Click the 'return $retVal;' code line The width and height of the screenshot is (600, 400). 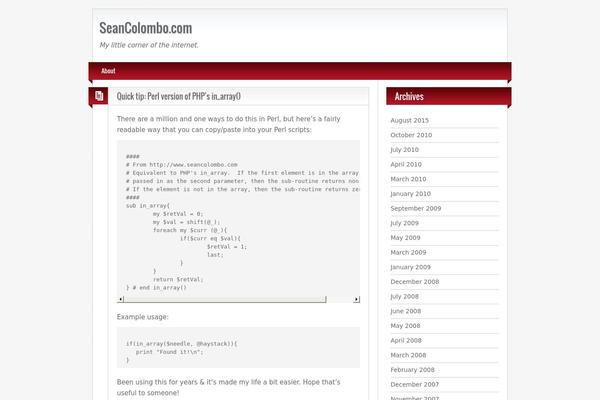click(x=178, y=279)
